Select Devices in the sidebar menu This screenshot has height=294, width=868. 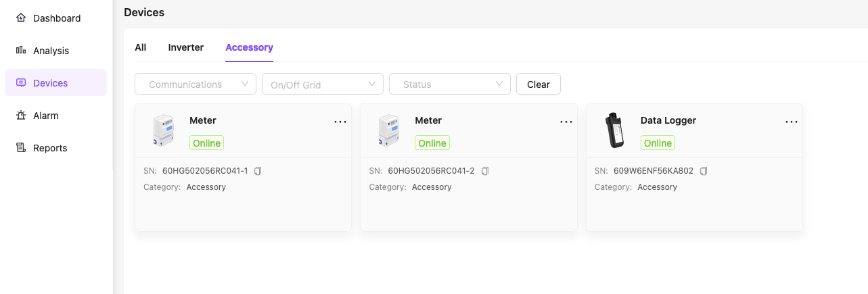click(50, 83)
